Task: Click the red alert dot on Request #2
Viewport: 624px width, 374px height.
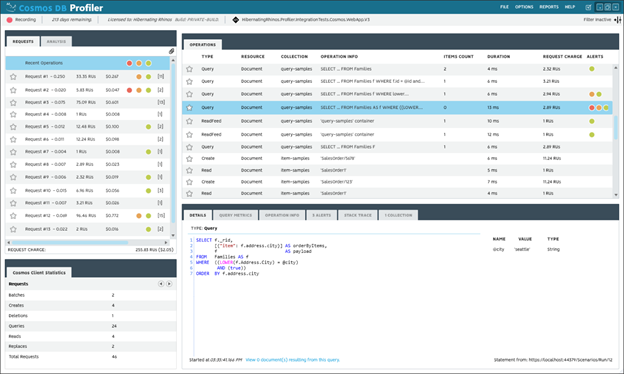Action: coord(129,90)
